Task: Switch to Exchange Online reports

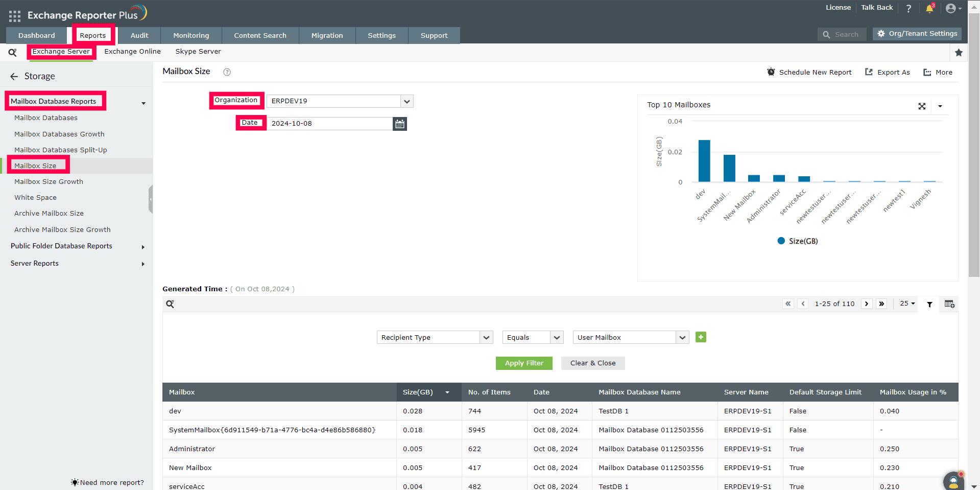Action: click(133, 52)
